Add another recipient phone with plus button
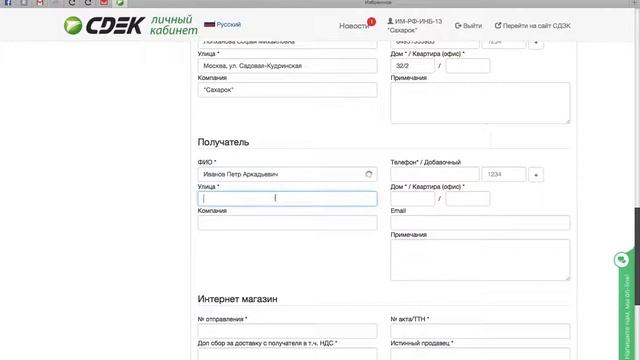The image size is (640, 360). point(536,175)
